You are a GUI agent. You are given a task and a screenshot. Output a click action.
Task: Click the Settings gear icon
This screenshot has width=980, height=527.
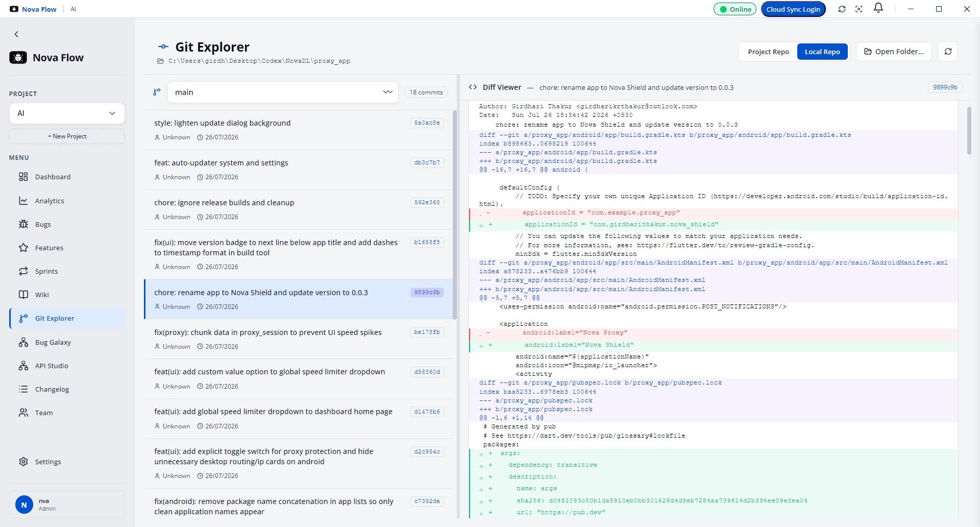click(23, 462)
